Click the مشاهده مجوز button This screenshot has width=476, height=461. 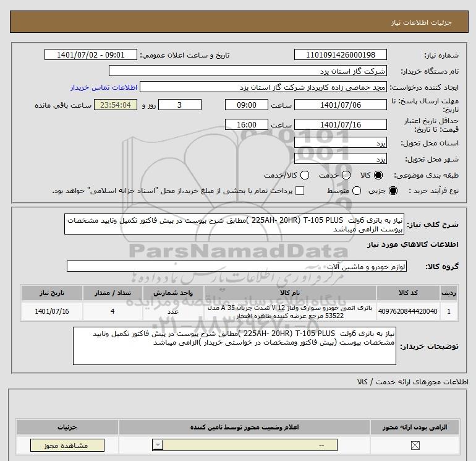coord(67,446)
